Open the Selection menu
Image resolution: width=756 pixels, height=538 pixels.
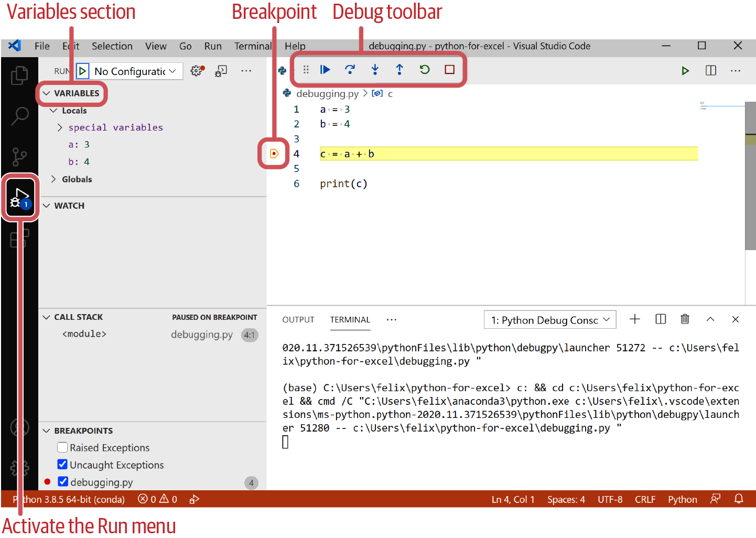pos(112,46)
